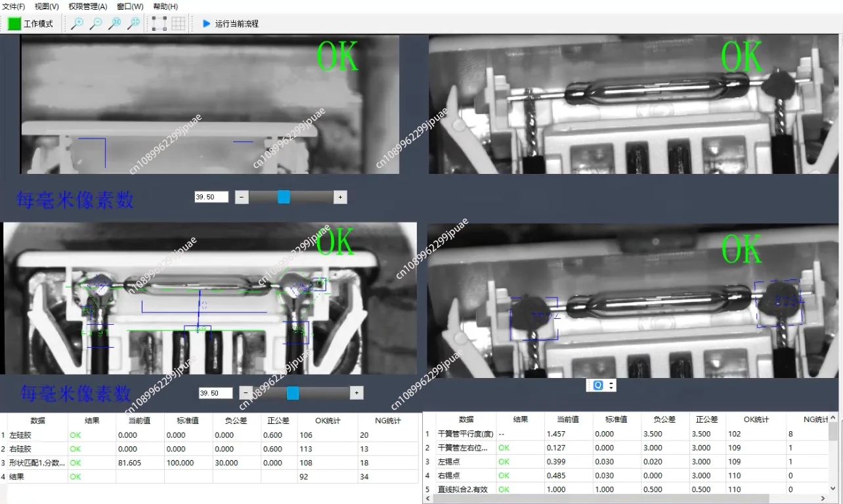Click the blue Q icon below the camera view

(598, 386)
